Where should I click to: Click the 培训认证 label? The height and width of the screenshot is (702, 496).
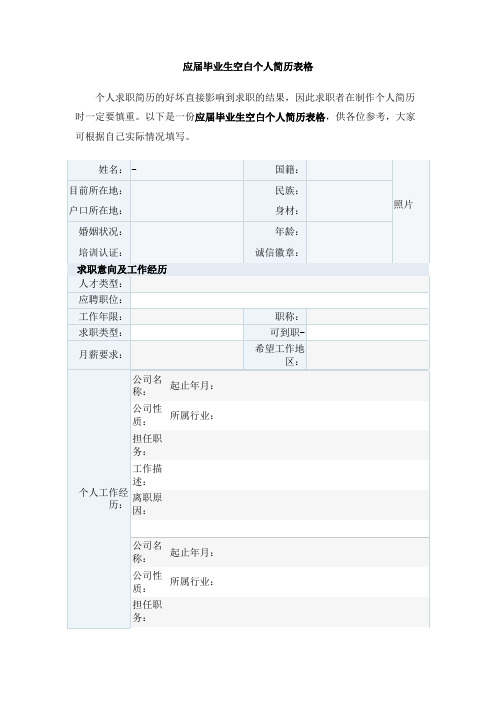point(101,253)
